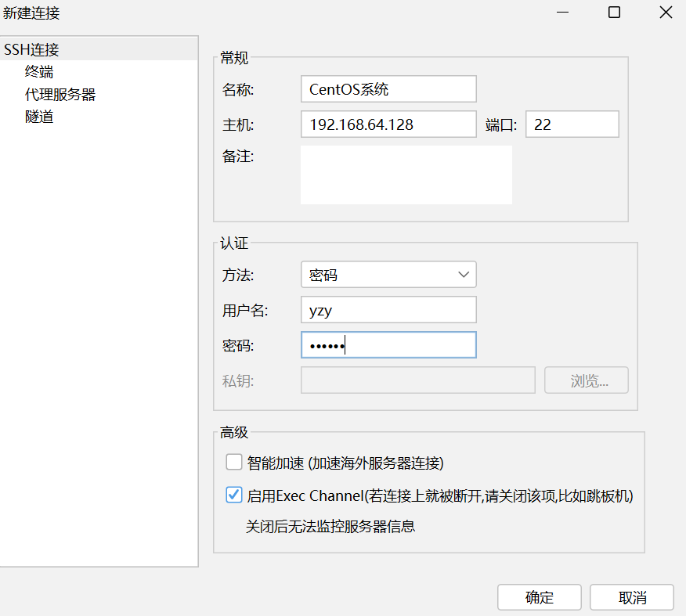Click the 名称 field containing CentOS系统

[388, 88]
